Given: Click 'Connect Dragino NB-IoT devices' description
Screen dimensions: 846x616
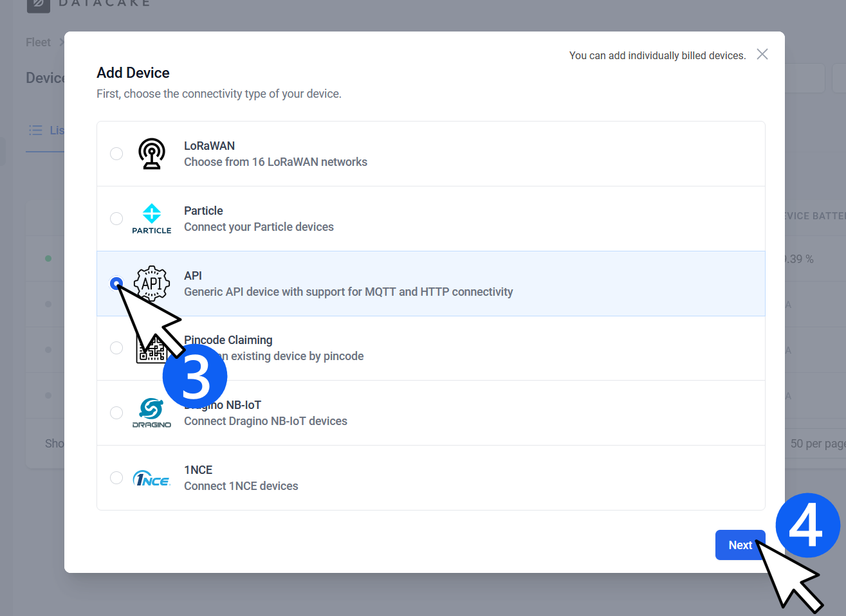Looking at the screenshot, I should click(266, 421).
